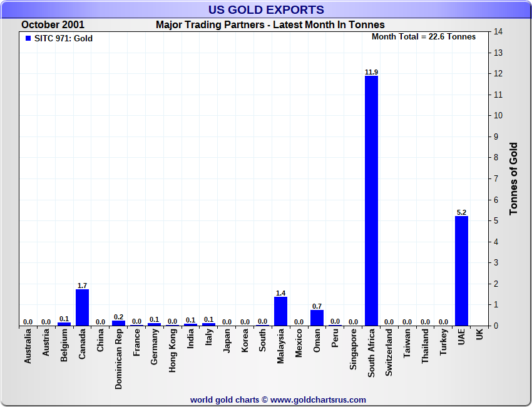Click the 'France' axis label

pos(136,343)
